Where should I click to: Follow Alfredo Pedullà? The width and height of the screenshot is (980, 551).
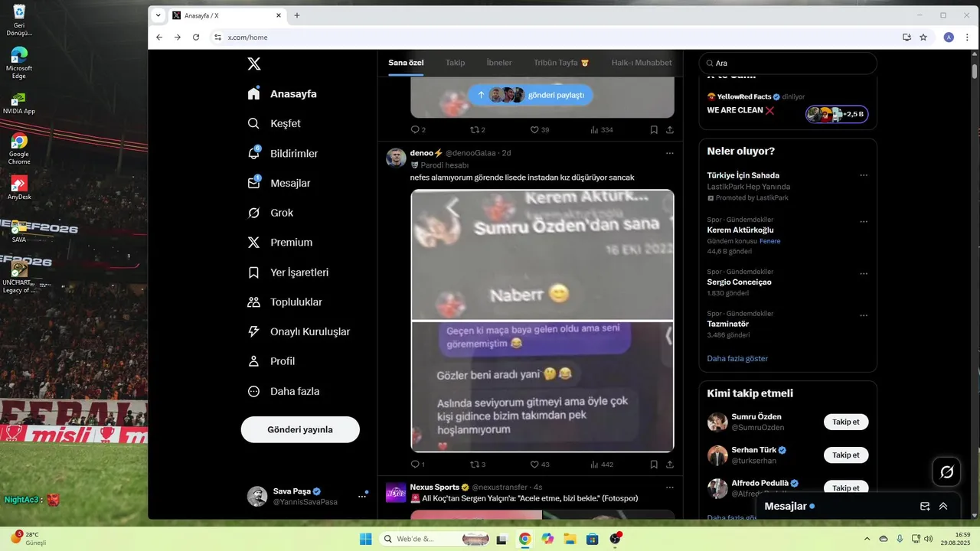pyautogui.click(x=846, y=487)
